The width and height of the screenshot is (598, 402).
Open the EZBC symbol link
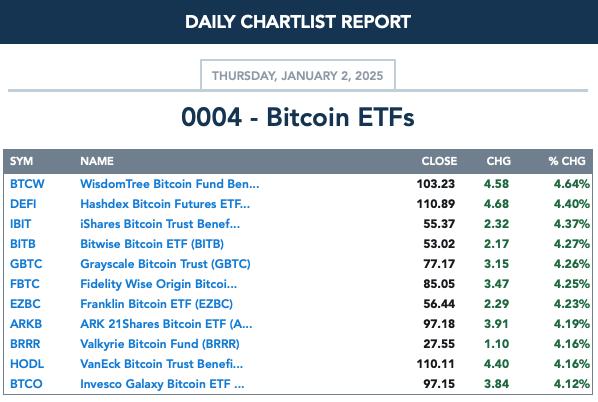click(x=25, y=304)
